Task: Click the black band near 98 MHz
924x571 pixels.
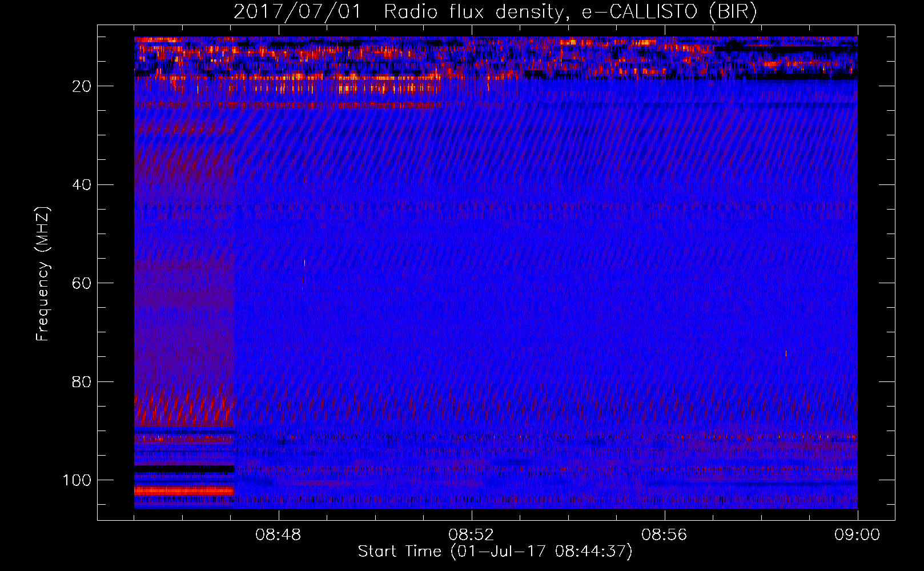Action: tap(184, 468)
